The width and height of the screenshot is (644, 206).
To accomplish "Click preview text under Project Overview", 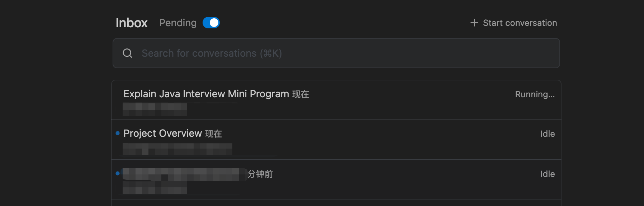I will pos(177,149).
